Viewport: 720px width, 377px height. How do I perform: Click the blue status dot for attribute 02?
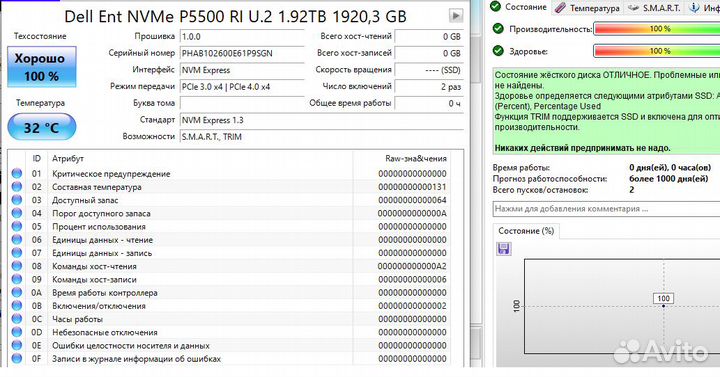(17, 186)
